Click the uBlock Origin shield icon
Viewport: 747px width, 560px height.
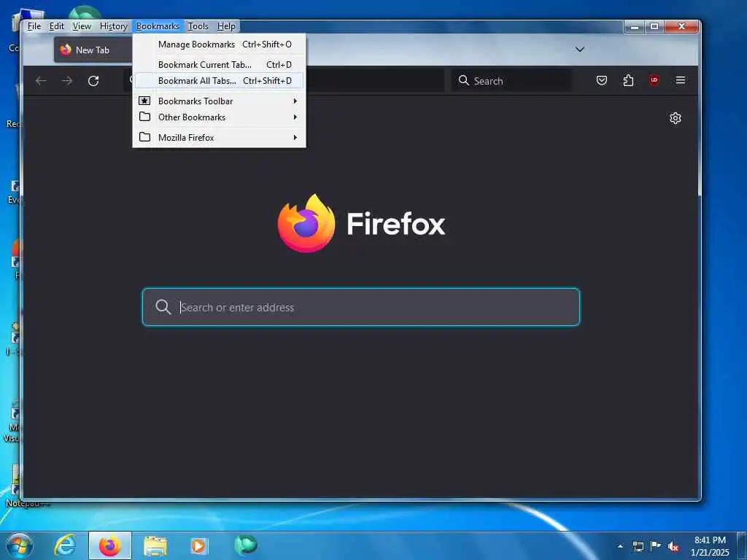pyautogui.click(x=654, y=80)
